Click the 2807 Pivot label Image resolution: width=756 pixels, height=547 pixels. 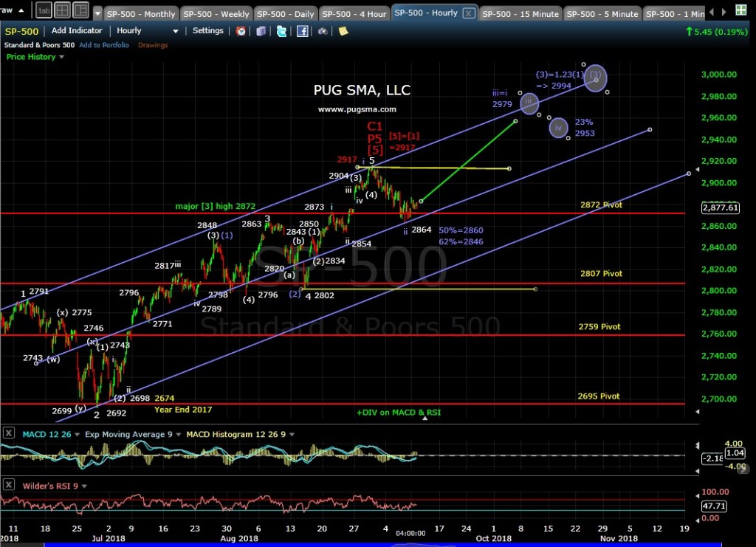[x=601, y=273]
